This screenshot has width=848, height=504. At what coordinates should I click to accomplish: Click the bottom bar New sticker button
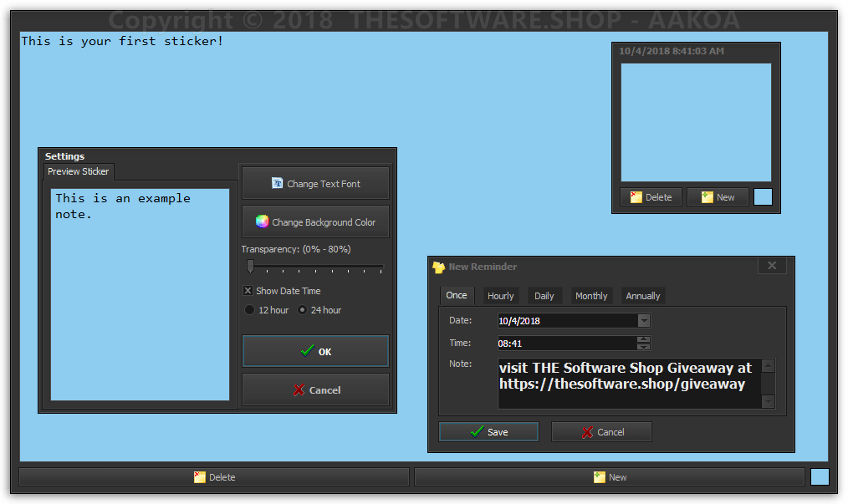609,477
